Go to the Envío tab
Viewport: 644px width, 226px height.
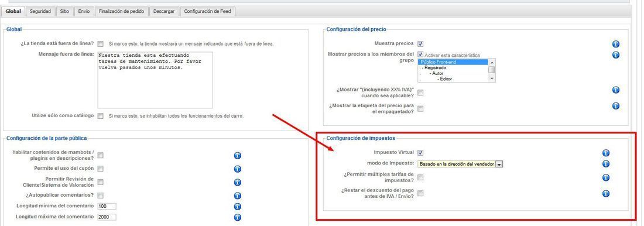(x=84, y=12)
